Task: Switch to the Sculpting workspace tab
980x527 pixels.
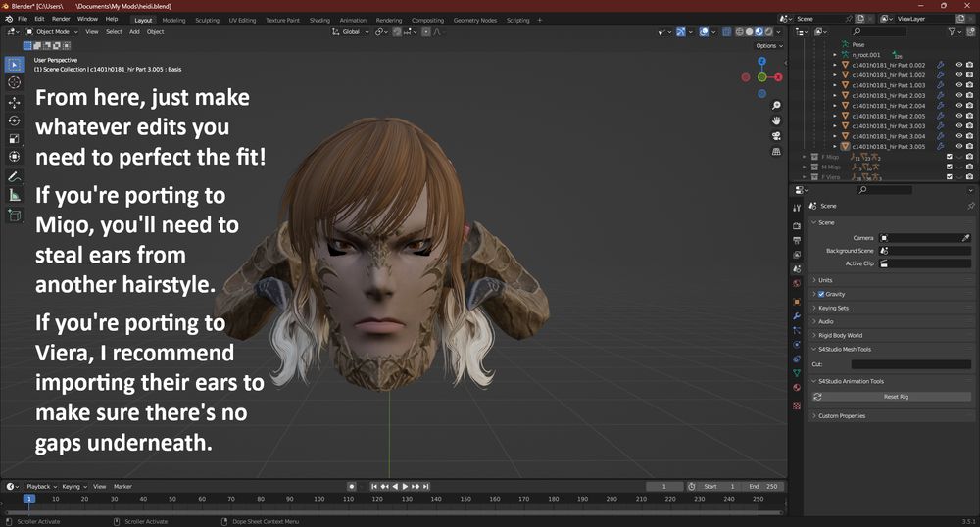Action: point(207,20)
